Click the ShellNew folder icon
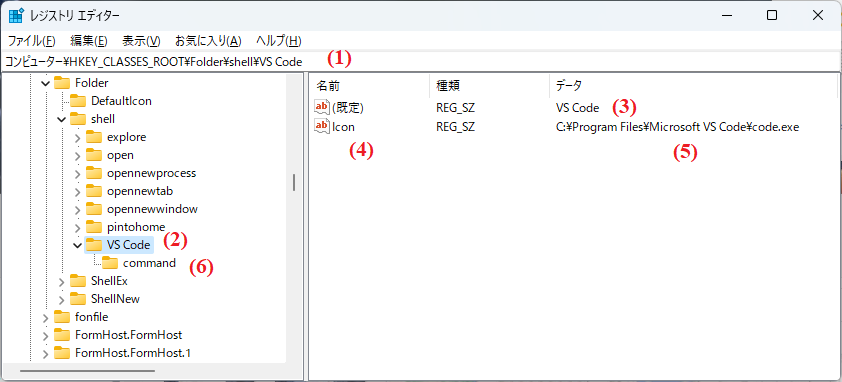This screenshot has width=842, height=382. click(78, 299)
